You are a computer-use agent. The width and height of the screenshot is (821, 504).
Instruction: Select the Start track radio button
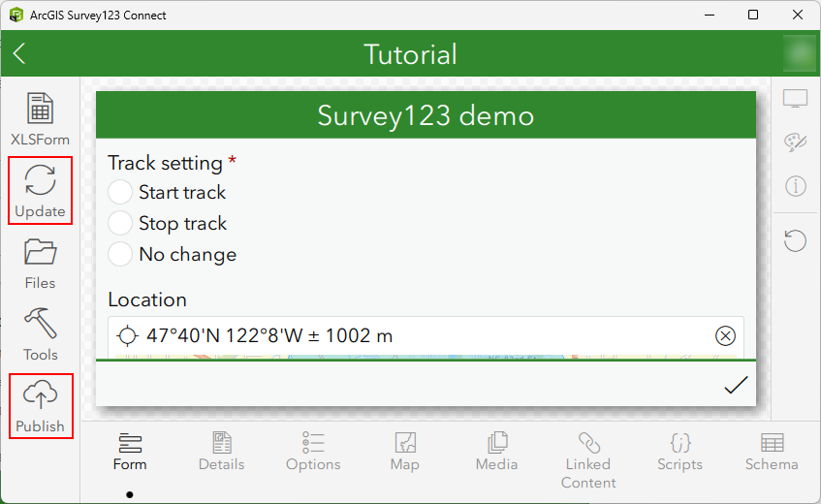120,192
